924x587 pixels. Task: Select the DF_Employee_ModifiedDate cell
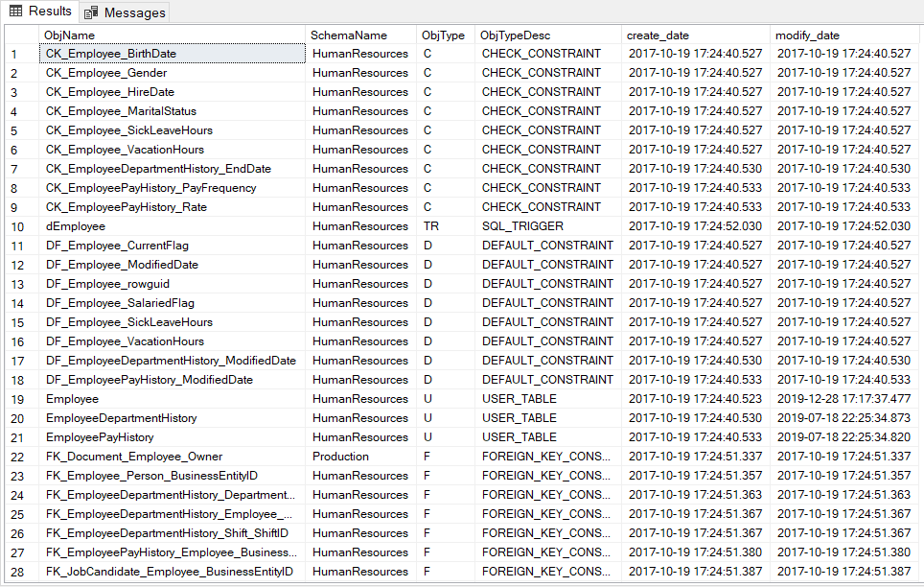(173, 265)
